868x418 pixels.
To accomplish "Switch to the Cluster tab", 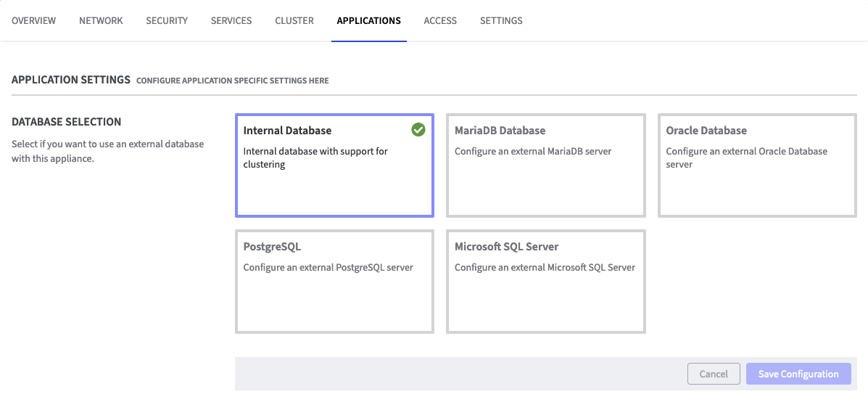I will [294, 20].
